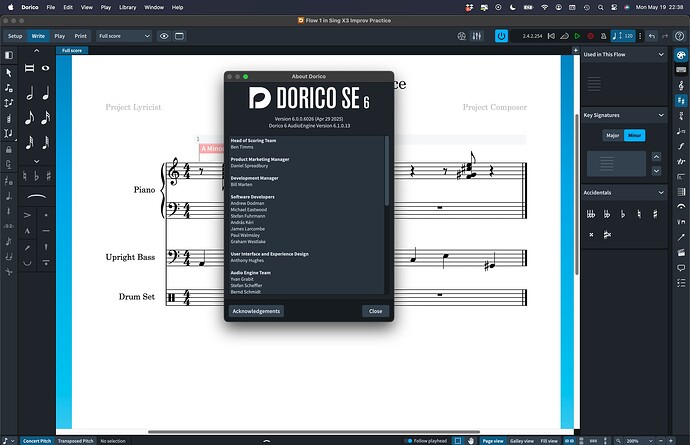
Task: Toggle the eye visibility button in toolbar
Action: click(164, 36)
